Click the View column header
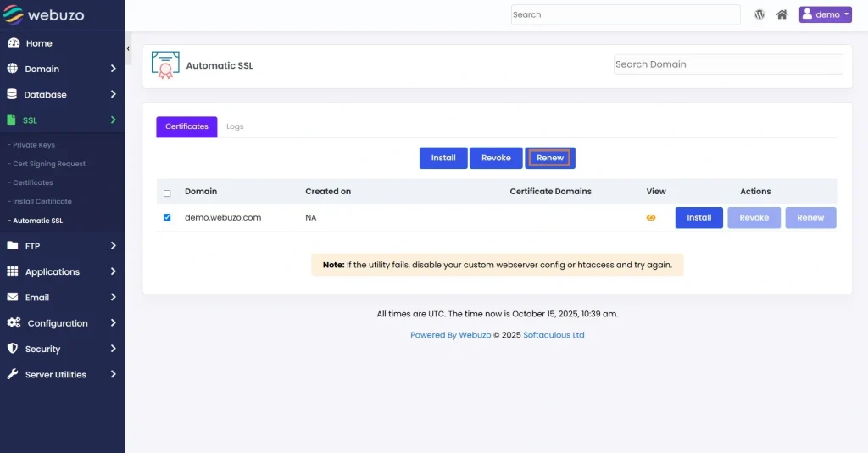 click(x=656, y=192)
